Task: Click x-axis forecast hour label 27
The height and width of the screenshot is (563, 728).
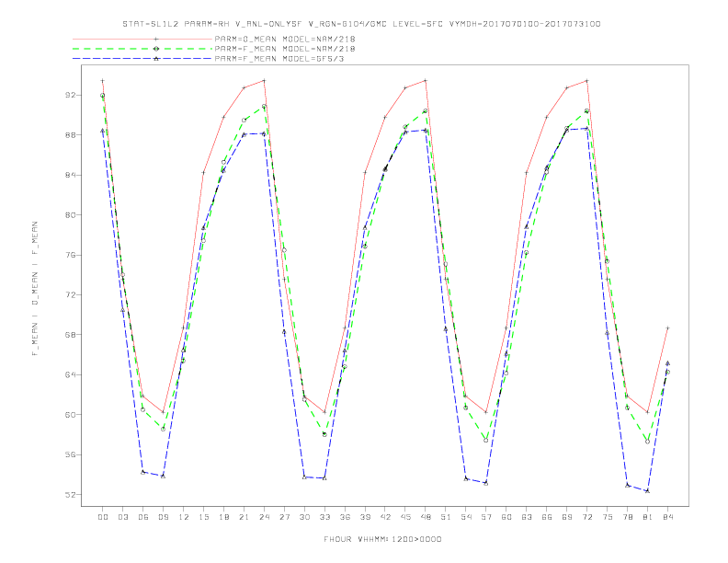Action: point(284,517)
